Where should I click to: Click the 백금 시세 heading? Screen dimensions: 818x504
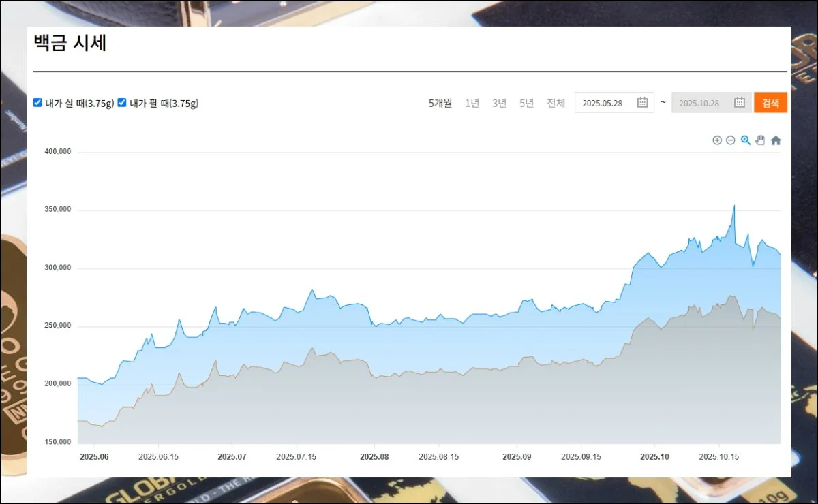click(x=70, y=44)
